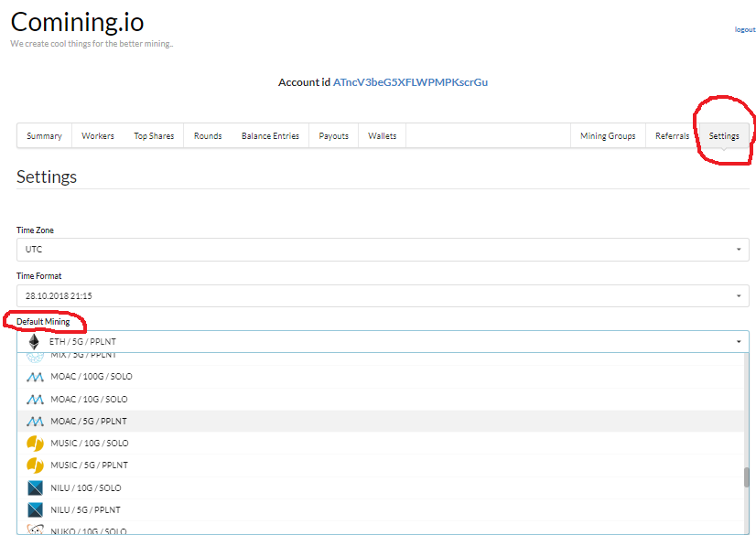This screenshot has width=756, height=535.
Task: Go to the Rounds tab
Action: pyautogui.click(x=208, y=135)
